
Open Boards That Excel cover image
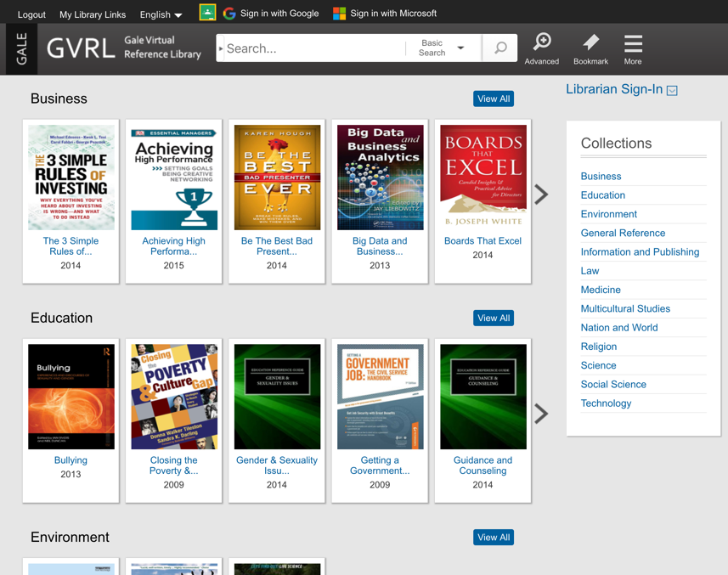(x=483, y=178)
